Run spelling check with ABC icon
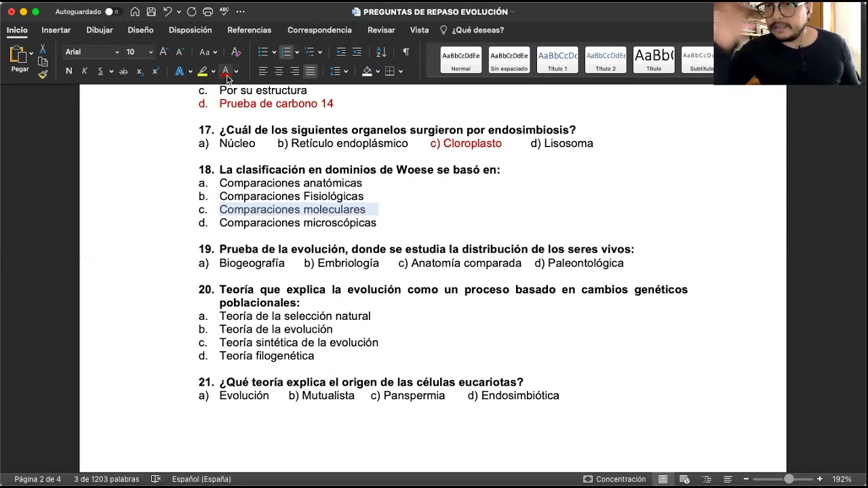This screenshot has width=868, height=488. (x=224, y=12)
